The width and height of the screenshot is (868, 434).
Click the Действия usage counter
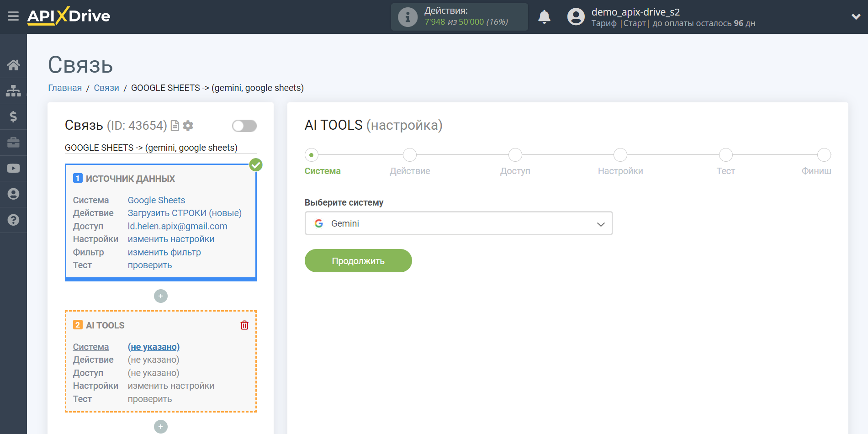click(459, 17)
